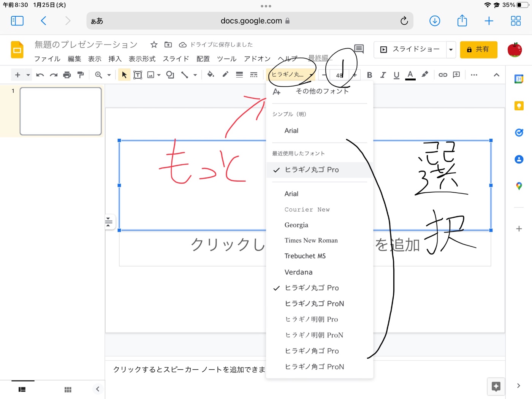Open the image insert dropdown arrow
The width and height of the screenshot is (532, 399).
click(x=159, y=75)
